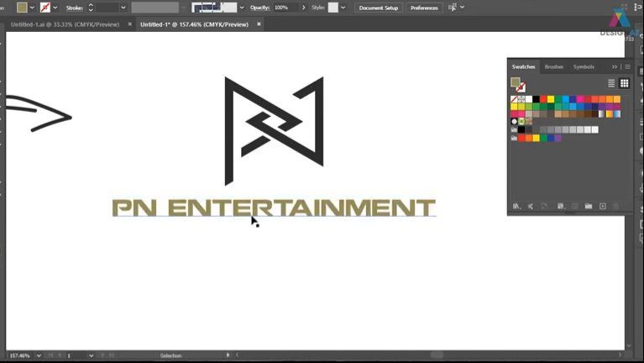Screen dimensions: 644x363
Task: Click the Document Setup button
Action: pyautogui.click(x=379, y=8)
